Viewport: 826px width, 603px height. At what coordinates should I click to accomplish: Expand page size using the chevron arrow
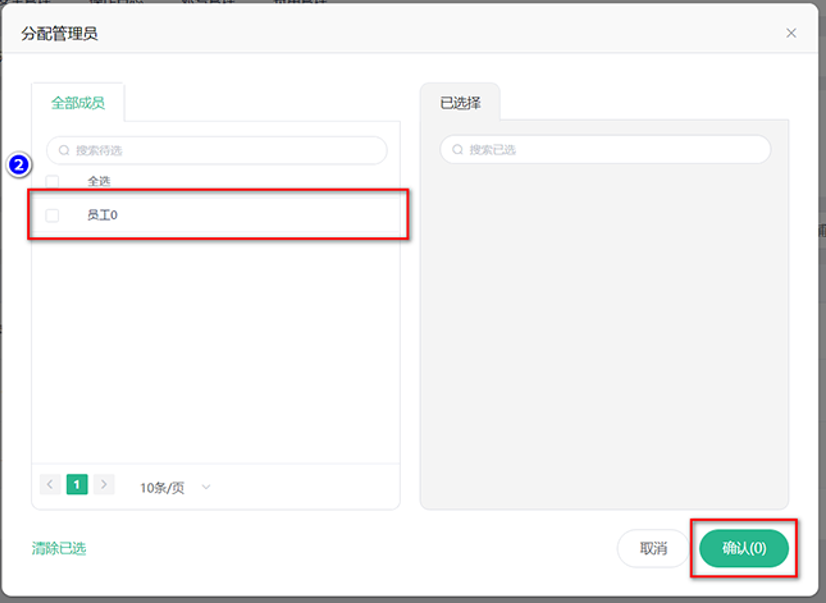point(206,487)
